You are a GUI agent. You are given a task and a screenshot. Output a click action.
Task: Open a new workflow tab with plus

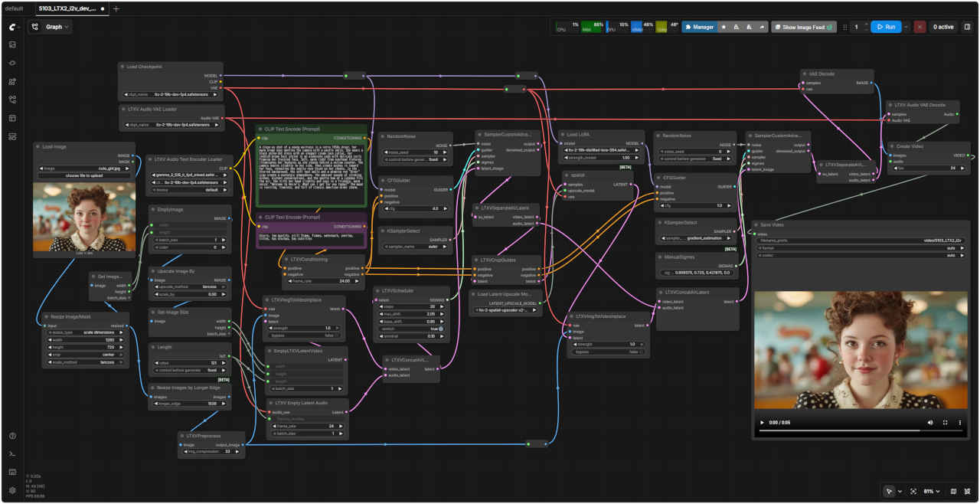pos(116,8)
